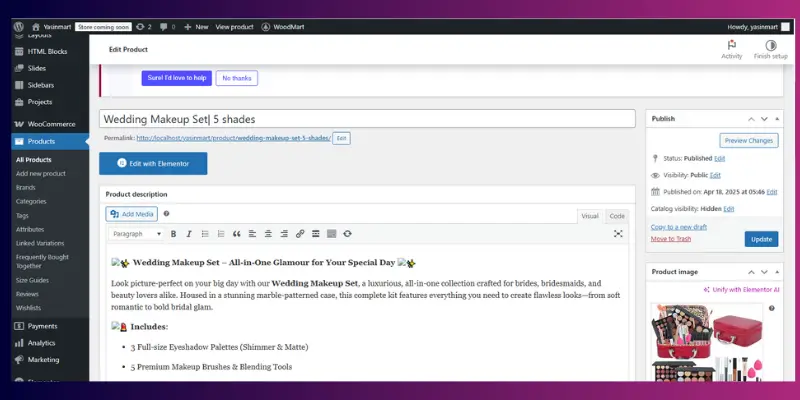Screen dimensions: 800x400
Task: Open Slides in the sidebar
Action: (x=37, y=68)
